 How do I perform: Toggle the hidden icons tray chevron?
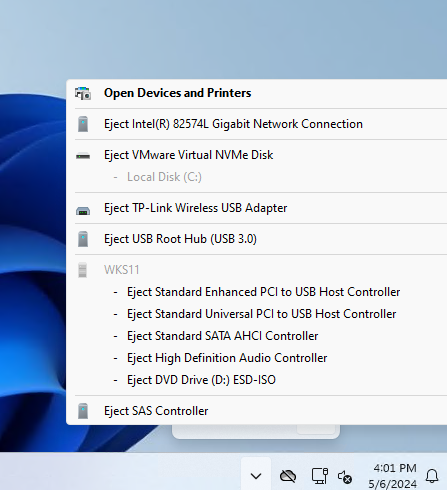(x=256, y=476)
